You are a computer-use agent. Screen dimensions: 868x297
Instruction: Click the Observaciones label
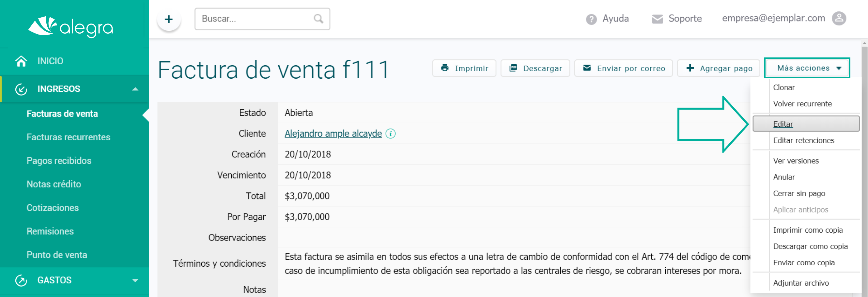tap(237, 238)
